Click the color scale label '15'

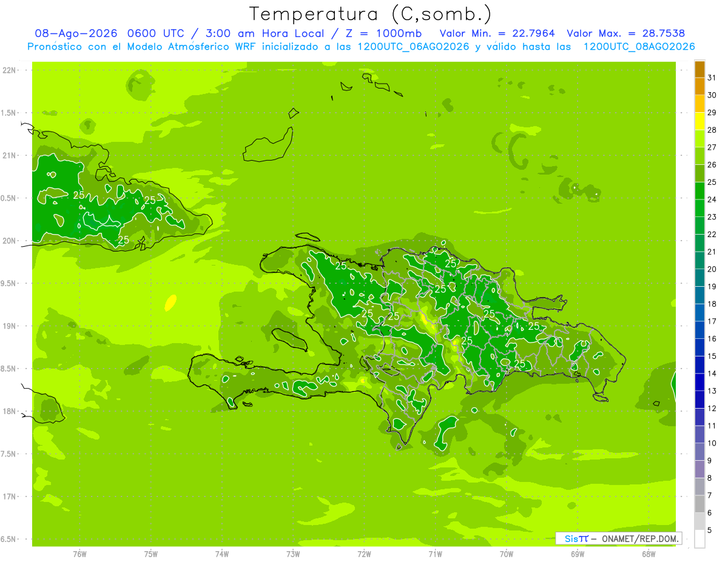point(712,356)
